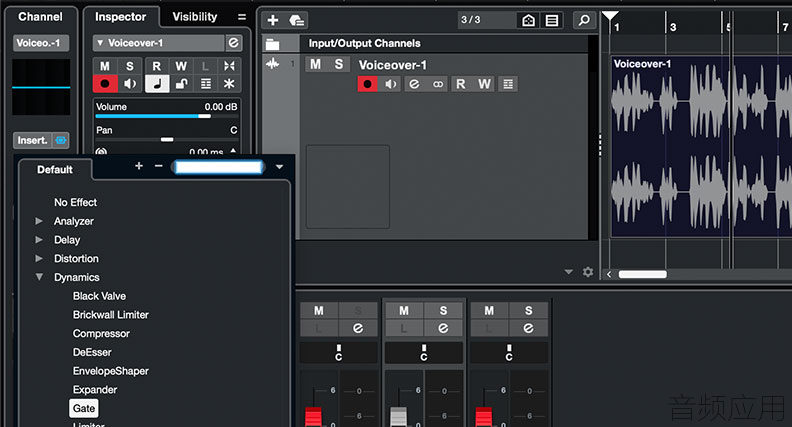Toggle Write automation in the Inspector

181,66
